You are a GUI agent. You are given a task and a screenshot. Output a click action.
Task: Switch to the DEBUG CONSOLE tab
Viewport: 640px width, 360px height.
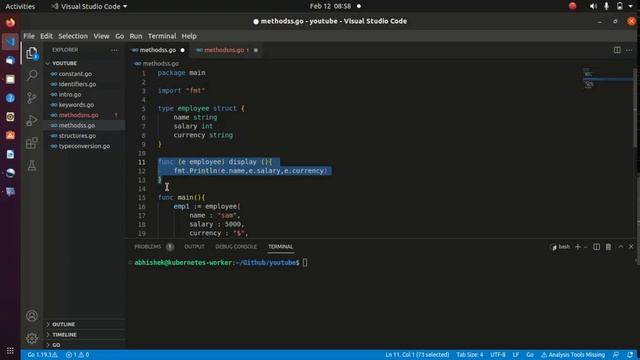pyautogui.click(x=236, y=247)
